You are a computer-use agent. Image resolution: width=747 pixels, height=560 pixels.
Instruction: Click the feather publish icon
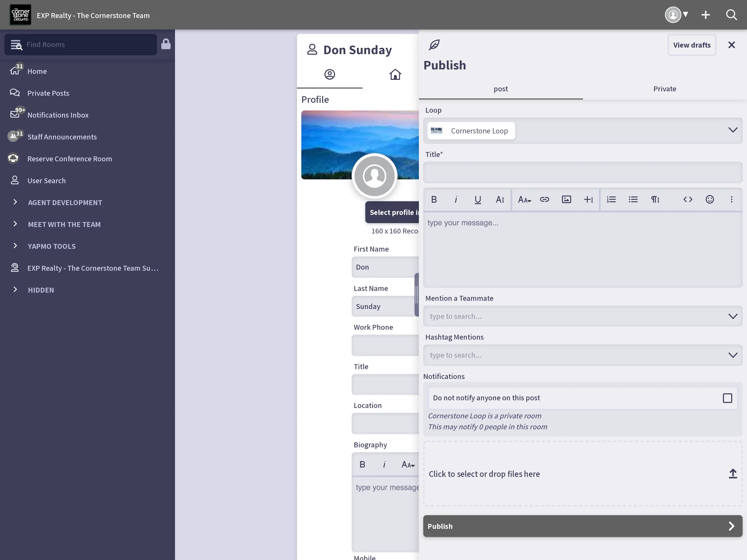[x=434, y=45]
